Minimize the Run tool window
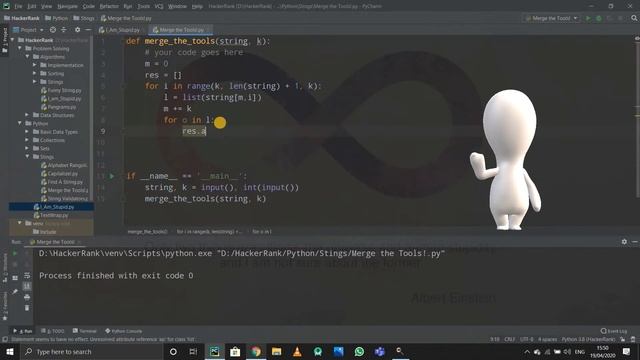640x360 pixels. point(635,242)
